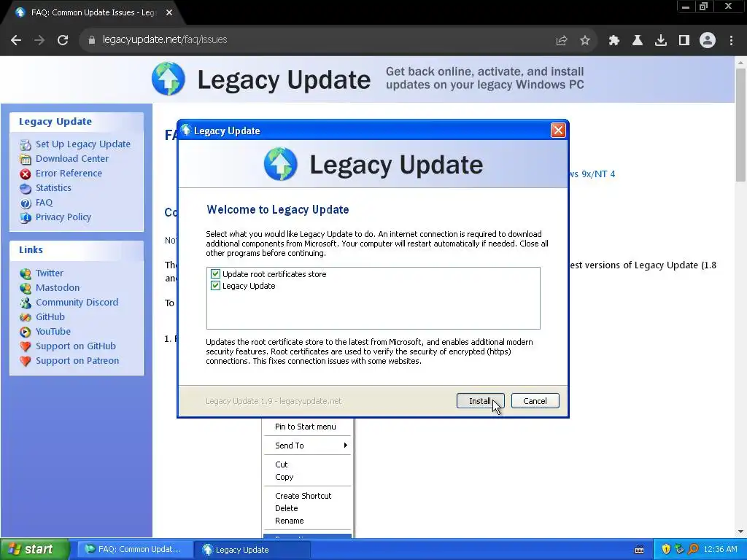Open the Privacy Policy sidebar link
747x560 pixels.
(63, 217)
